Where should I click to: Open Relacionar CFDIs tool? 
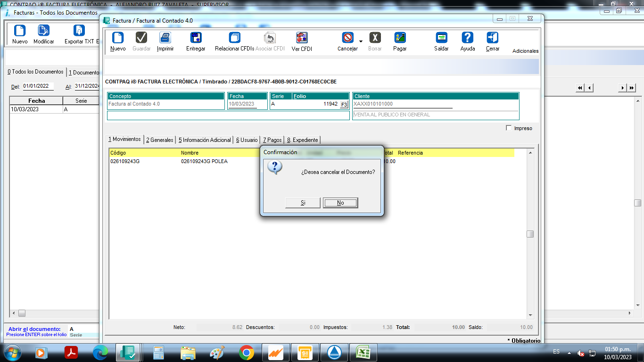pyautogui.click(x=234, y=38)
